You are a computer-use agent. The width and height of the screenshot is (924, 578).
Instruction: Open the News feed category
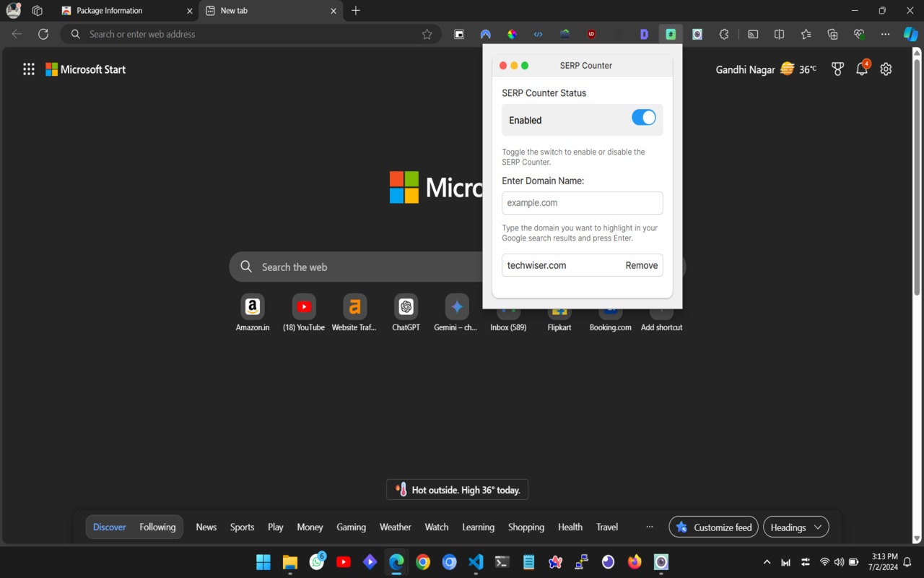pos(206,527)
